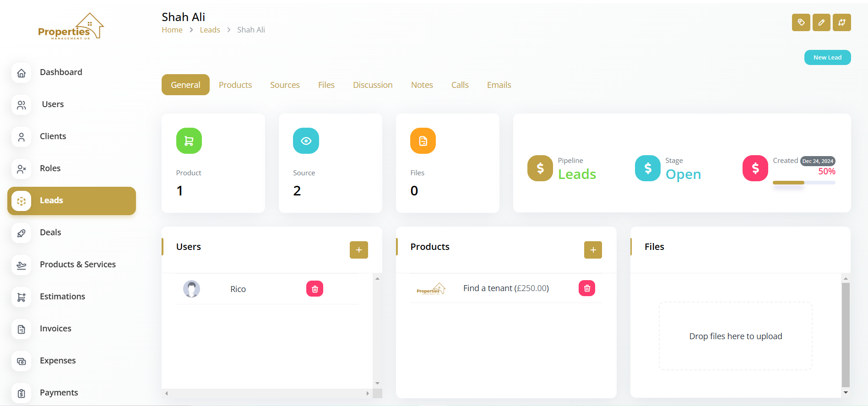868x406 pixels.
Task: Open Leads breadcrumb link
Action: (x=210, y=30)
